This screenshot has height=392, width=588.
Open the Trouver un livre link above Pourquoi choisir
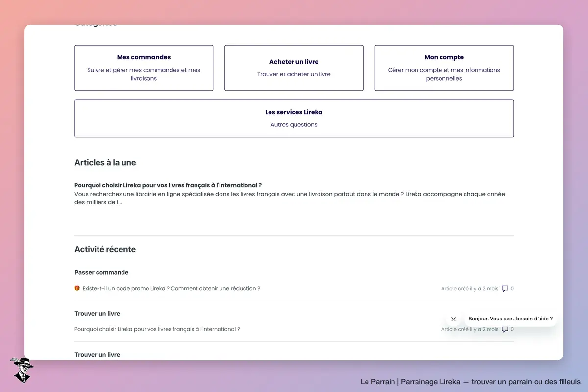tap(97, 314)
